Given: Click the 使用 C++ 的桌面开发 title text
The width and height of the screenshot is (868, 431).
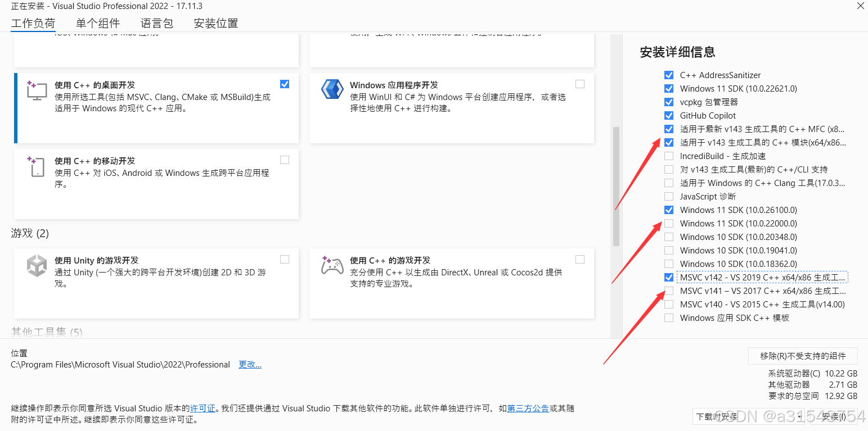Looking at the screenshot, I should coord(95,85).
